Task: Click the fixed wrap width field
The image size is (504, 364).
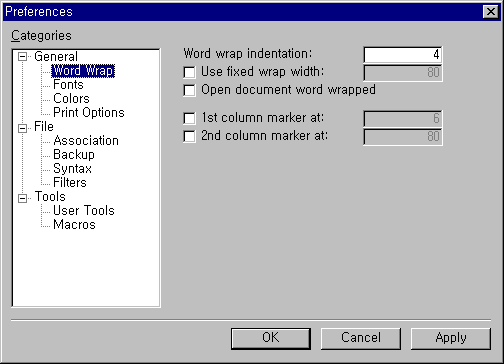Action: pyautogui.click(x=403, y=73)
